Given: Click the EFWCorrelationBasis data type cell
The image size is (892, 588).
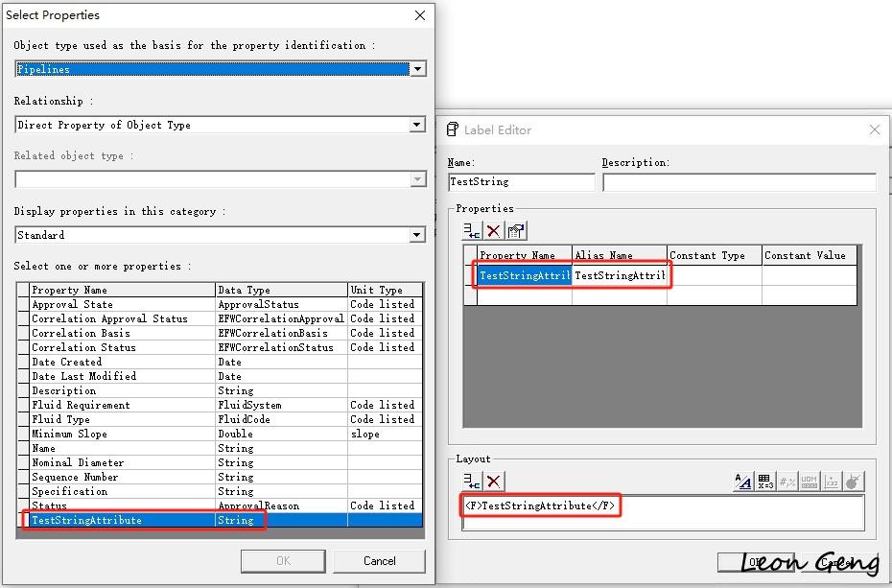Looking at the screenshot, I should pyautogui.click(x=282, y=333).
